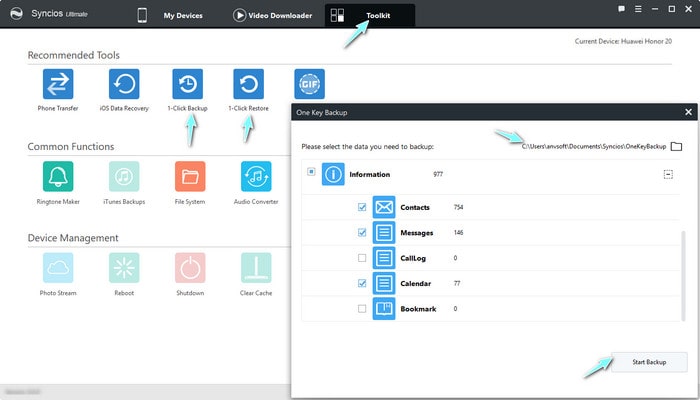
Task: Click the Reboot device icon
Action: [124, 268]
